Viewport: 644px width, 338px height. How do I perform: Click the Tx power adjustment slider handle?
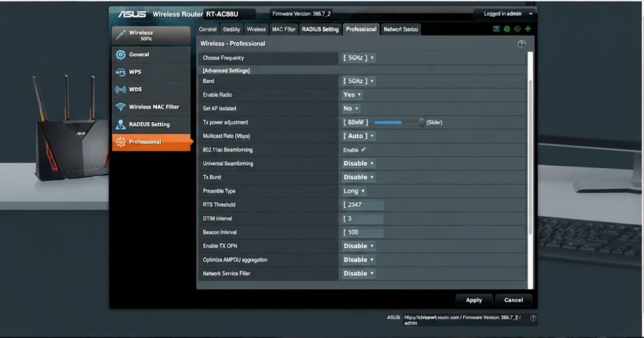(421, 122)
